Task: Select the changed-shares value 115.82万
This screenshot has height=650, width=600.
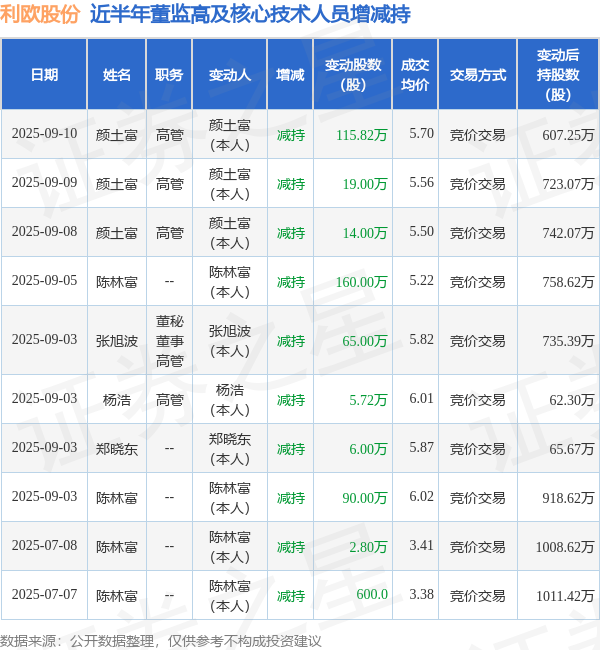Action: pyautogui.click(x=362, y=134)
